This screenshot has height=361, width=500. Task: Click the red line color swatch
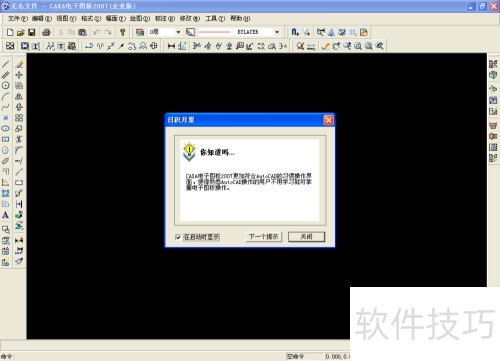214,32
